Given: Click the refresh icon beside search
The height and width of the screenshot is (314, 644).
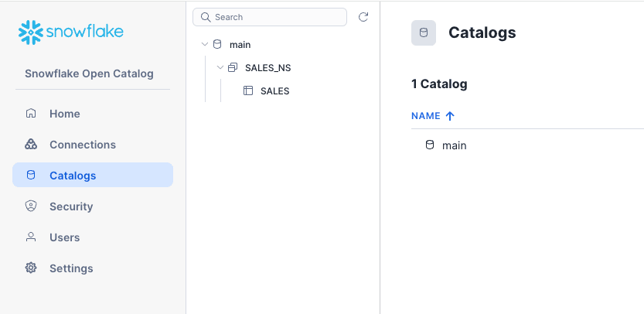Looking at the screenshot, I should coord(363,17).
